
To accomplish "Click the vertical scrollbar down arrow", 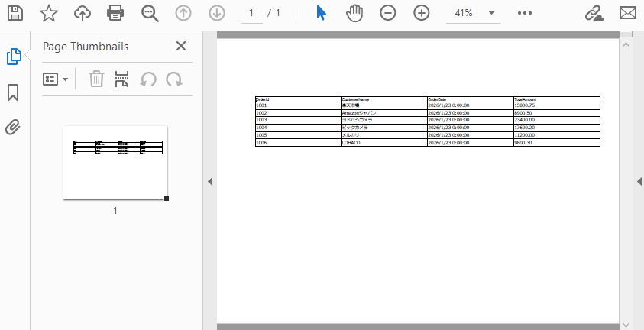I will click(626, 325).
